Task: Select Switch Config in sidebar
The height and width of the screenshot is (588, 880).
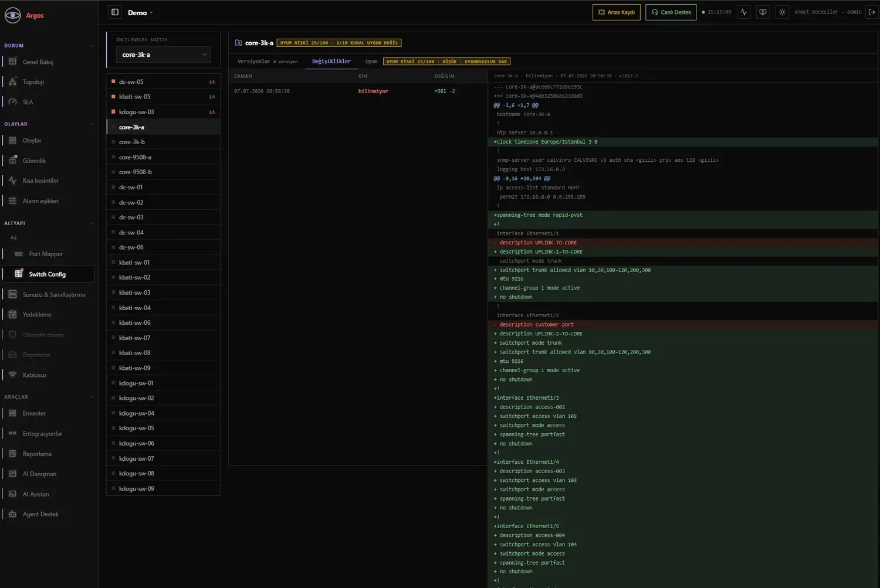Action: tap(48, 274)
